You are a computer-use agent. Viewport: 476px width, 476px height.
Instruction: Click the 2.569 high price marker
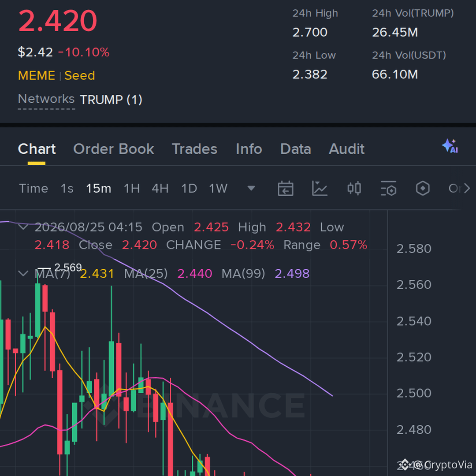68,268
